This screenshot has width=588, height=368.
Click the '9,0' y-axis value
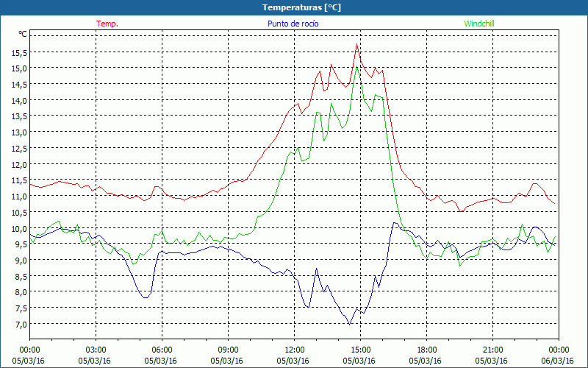pyautogui.click(x=21, y=261)
